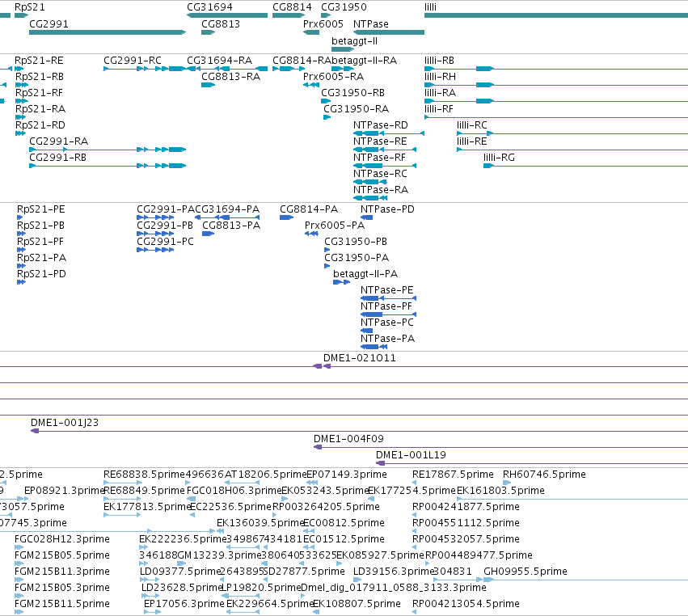The width and height of the screenshot is (688, 616).
Task: Open the "CG31694" gene label
Action: tap(209, 7)
